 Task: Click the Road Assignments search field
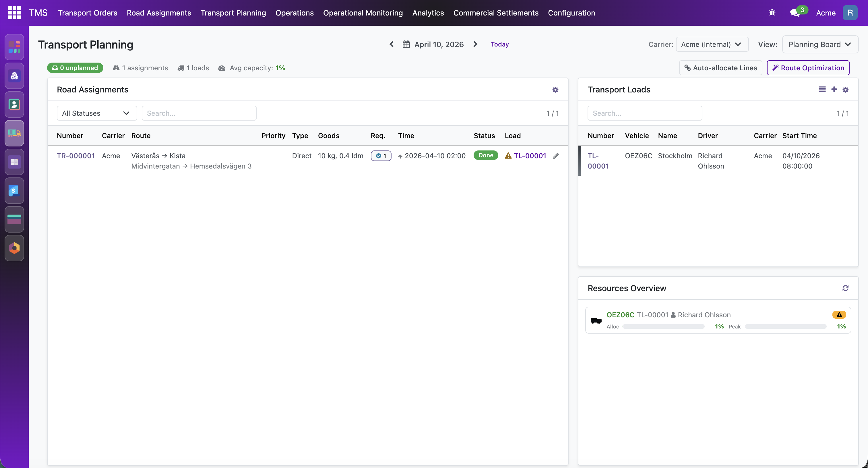(x=199, y=113)
